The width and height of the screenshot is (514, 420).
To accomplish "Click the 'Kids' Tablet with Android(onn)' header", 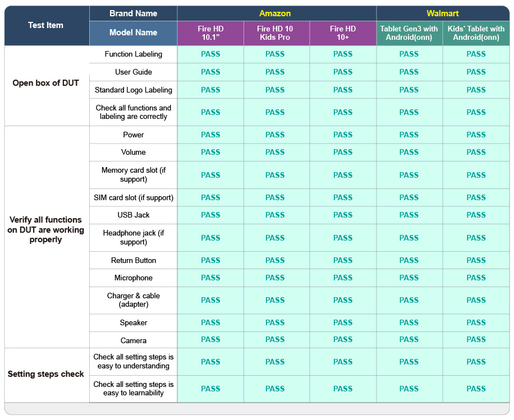I will point(476,33).
